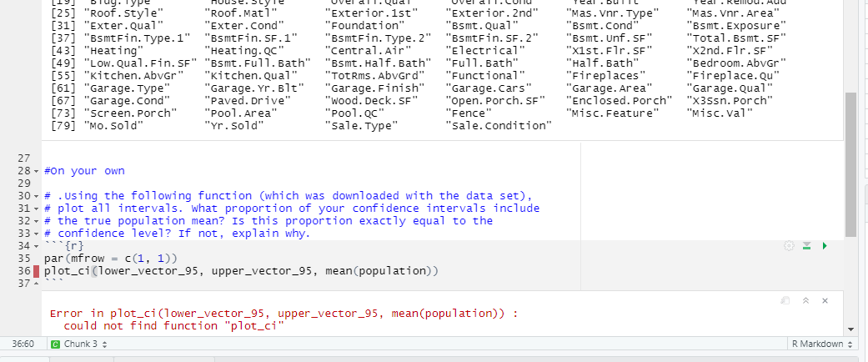Image resolution: width=868 pixels, height=362 pixels.
Task: Fold the comment at line 30
Action: point(37,196)
